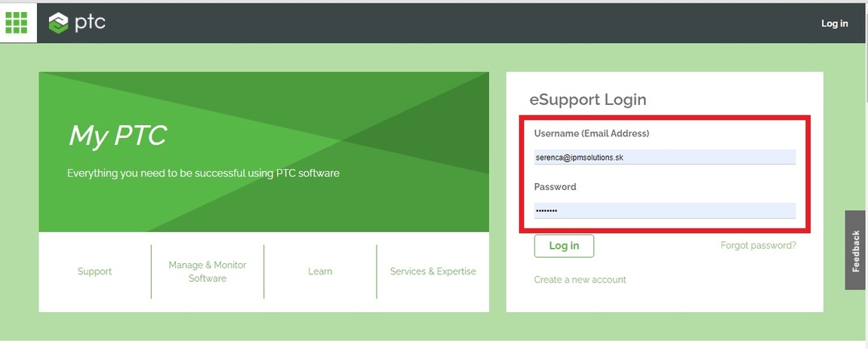Click the Password label text

tap(555, 187)
